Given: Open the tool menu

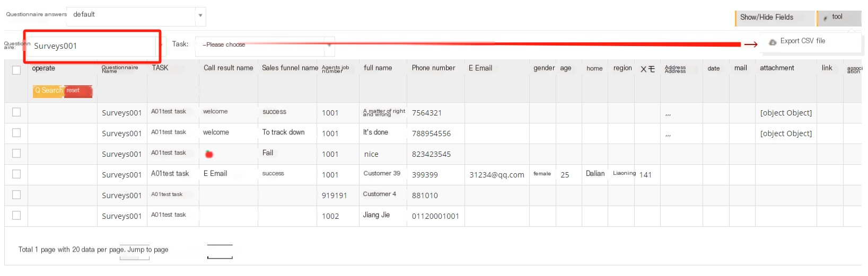Looking at the screenshot, I should [839, 17].
